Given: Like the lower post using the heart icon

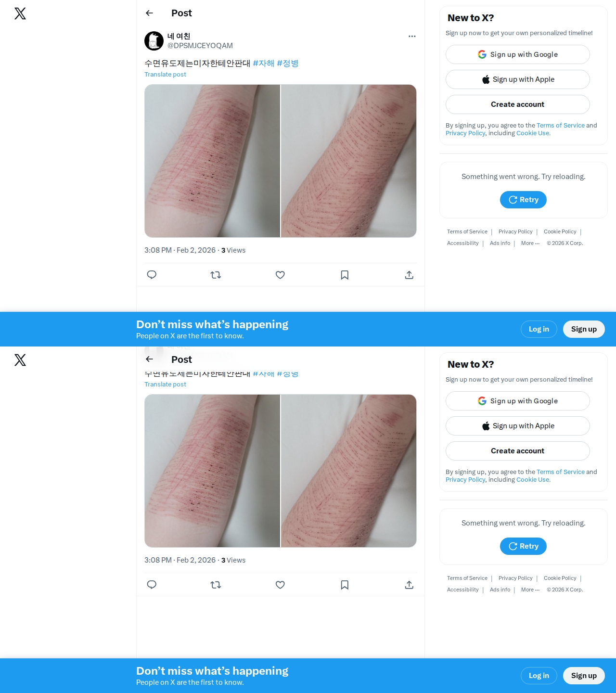Looking at the screenshot, I should click(x=280, y=585).
